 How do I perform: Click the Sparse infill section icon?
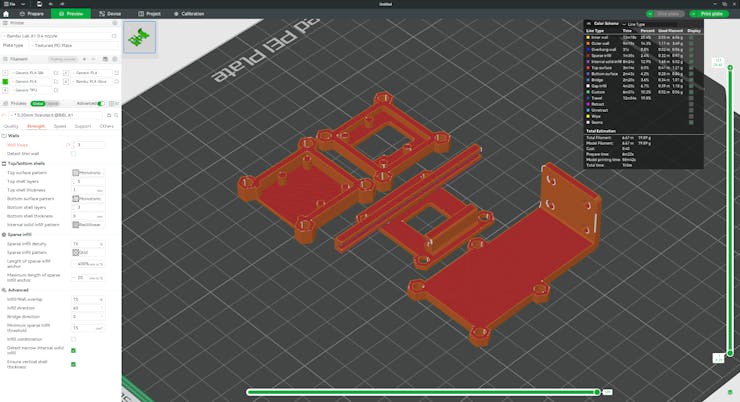pos(4,234)
